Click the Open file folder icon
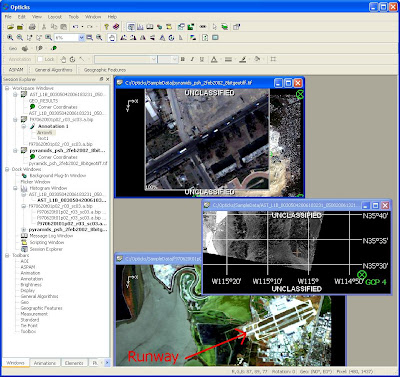The height and width of the screenshot is (377, 400). tap(10, 27)
